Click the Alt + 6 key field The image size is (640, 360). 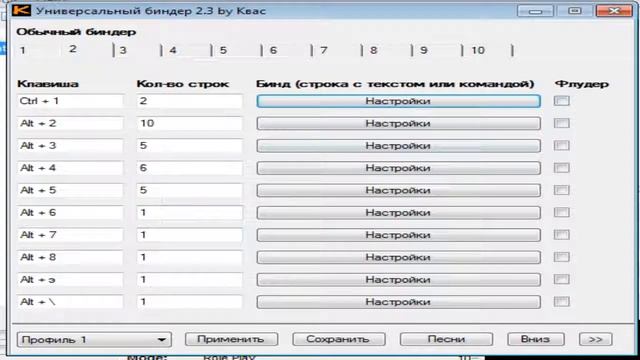[x=70, y=213]
